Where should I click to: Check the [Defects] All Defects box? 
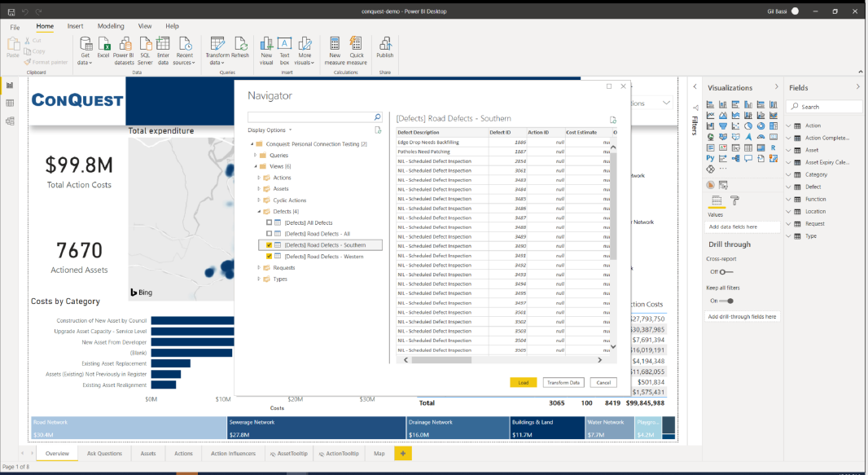(269, 222)
